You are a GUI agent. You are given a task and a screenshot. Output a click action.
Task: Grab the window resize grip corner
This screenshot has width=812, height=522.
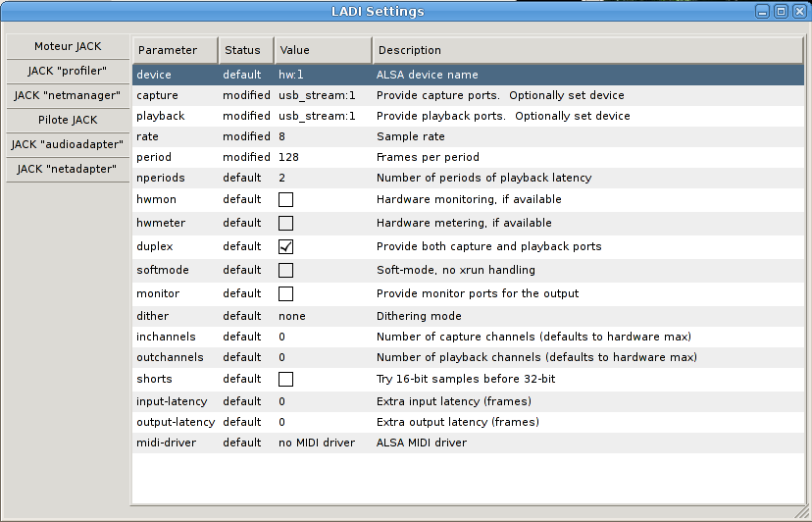tap(801, 511)
